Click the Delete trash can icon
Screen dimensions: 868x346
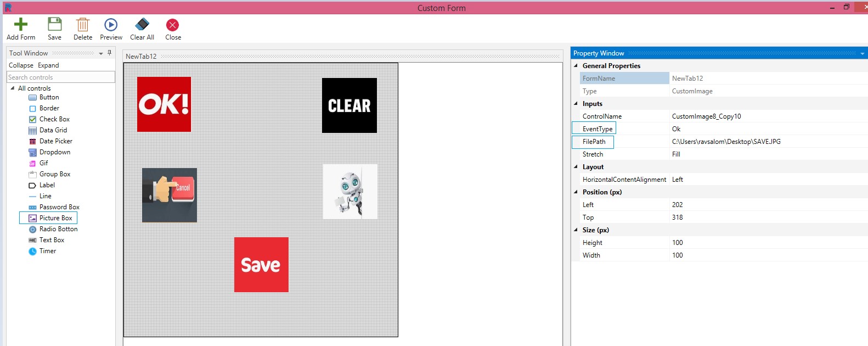click(x=83, y=24)
